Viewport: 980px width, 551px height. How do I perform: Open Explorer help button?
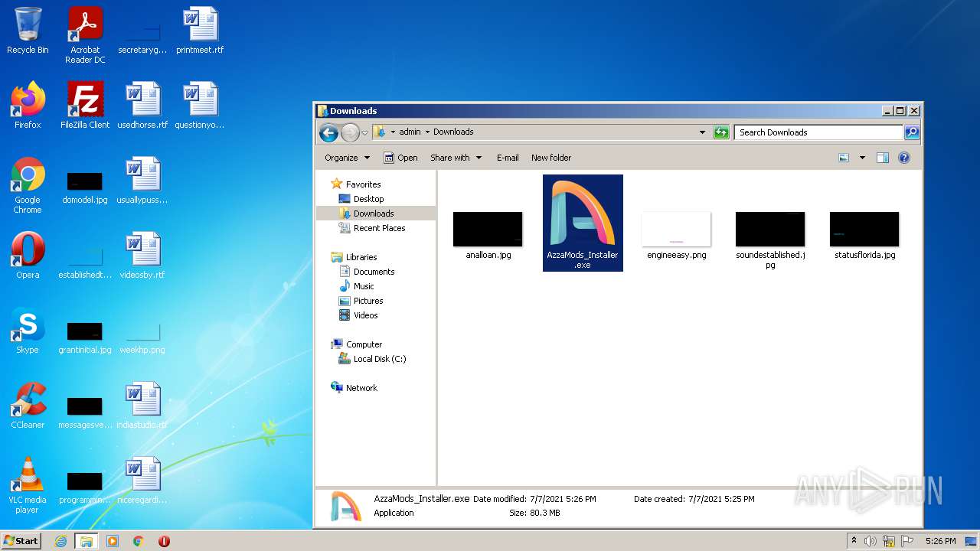pos(904,158)
